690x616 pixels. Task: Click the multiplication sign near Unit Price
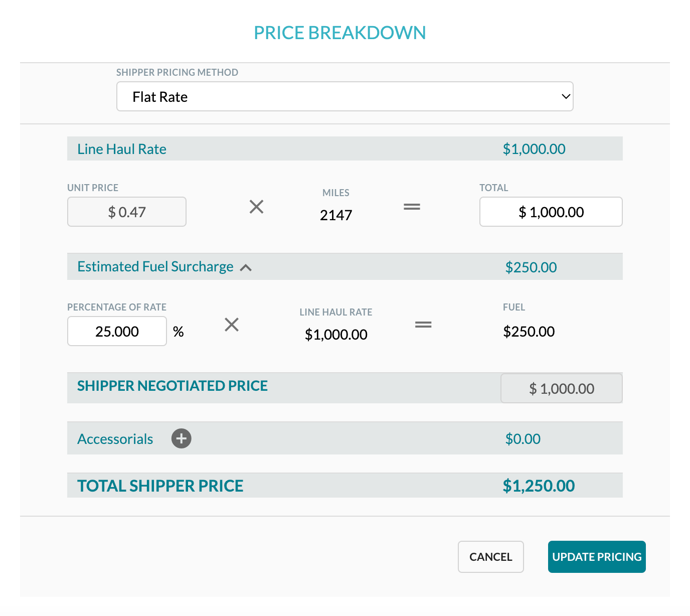pos(256,207)
